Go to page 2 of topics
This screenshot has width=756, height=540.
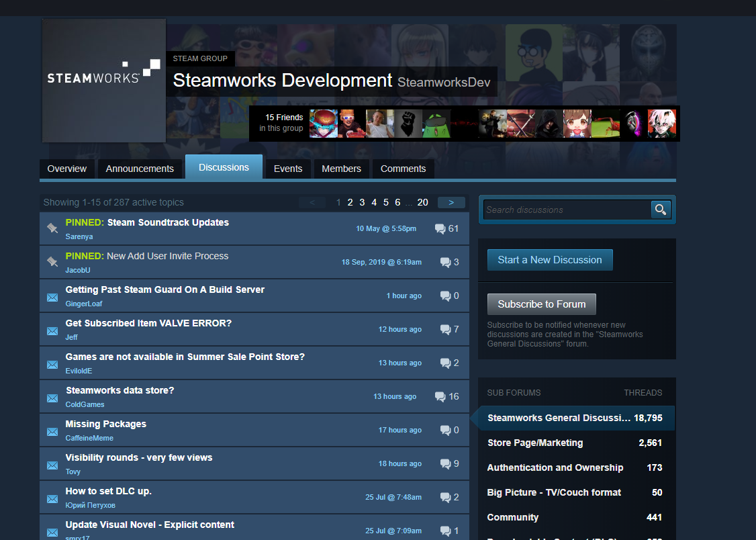350,203
